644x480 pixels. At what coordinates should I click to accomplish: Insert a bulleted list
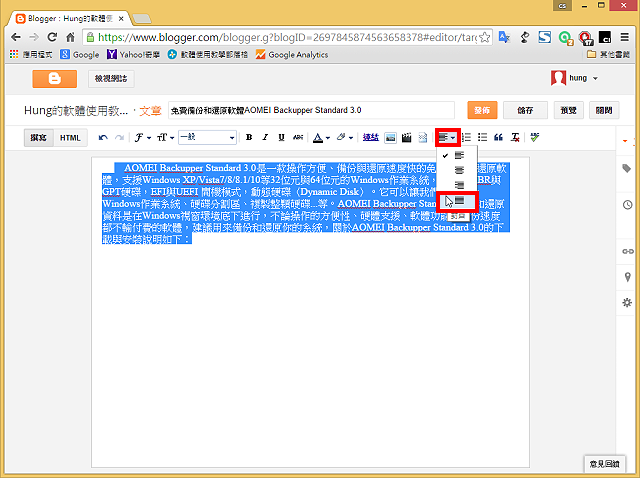click(482, 138)
